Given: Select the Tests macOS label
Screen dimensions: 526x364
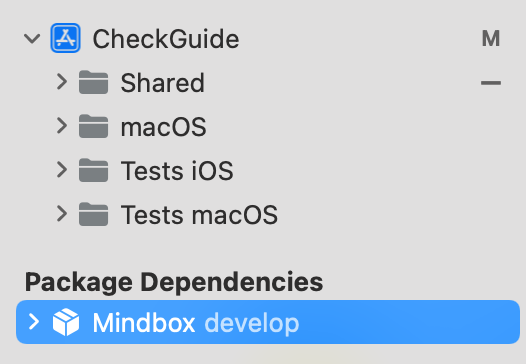Looking at the screenshot, I should click(x=199, y=215).
